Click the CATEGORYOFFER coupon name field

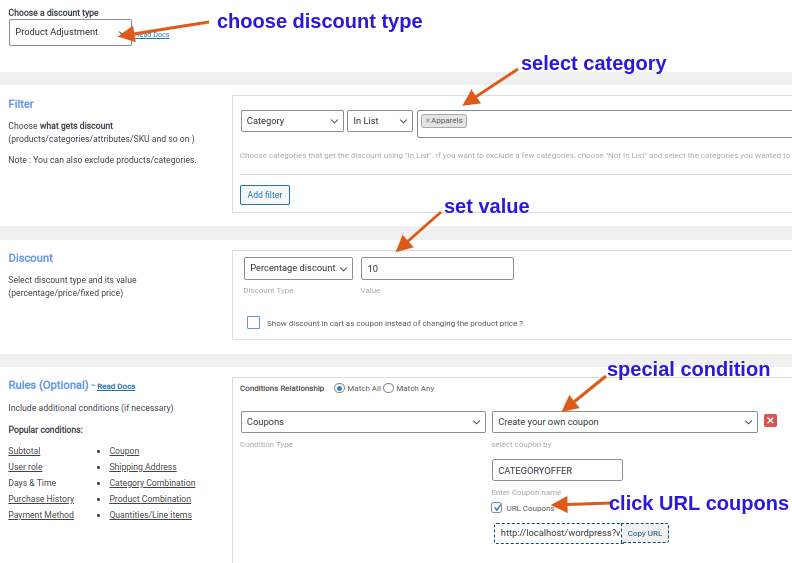coord(557,470)
